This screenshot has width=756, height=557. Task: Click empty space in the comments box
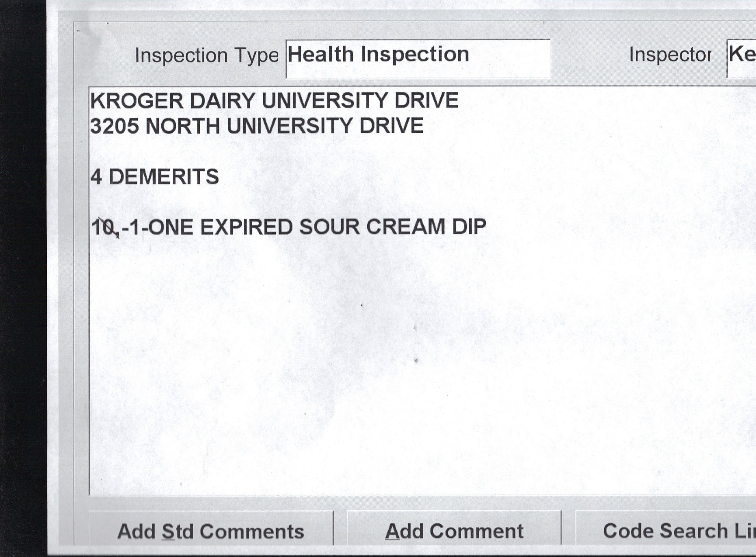click(394, 371)
